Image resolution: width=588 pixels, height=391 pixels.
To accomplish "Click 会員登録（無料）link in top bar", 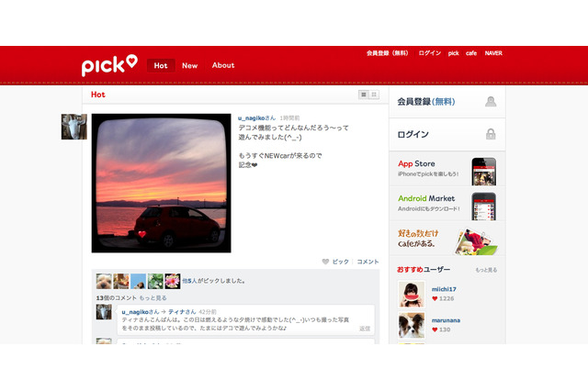I will point(388,53).
